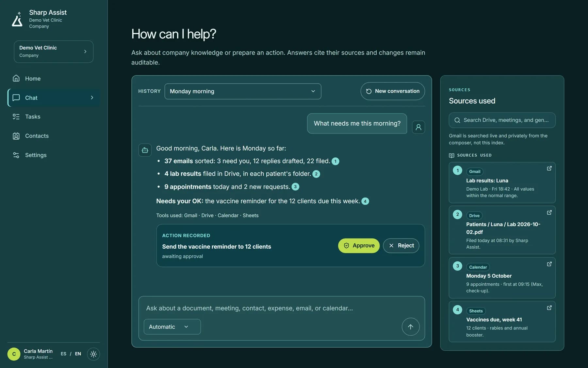Select Chat in the sidebar
This screenshot has height=368, width=588.
(54, 97)
